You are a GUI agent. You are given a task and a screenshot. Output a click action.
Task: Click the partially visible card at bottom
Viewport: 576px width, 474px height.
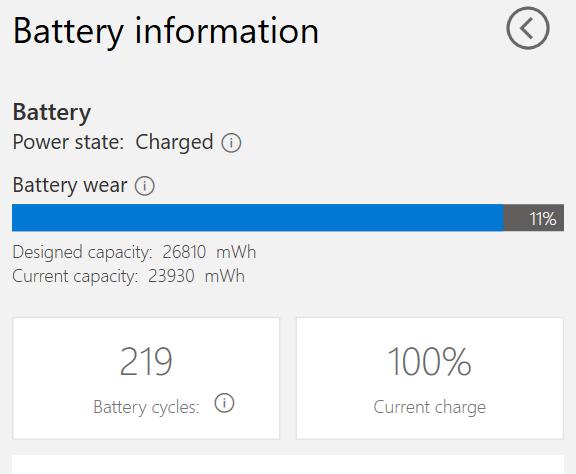288,465
